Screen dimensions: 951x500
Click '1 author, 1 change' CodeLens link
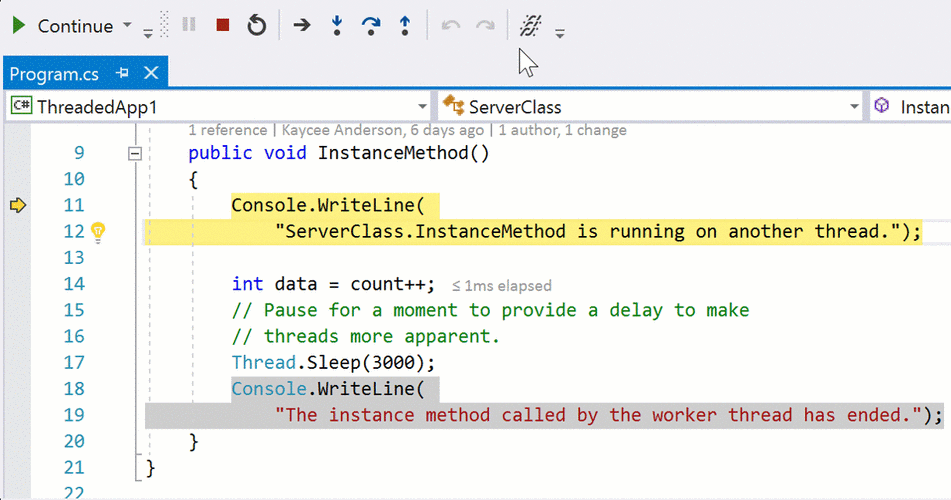(x=562, y=130)
